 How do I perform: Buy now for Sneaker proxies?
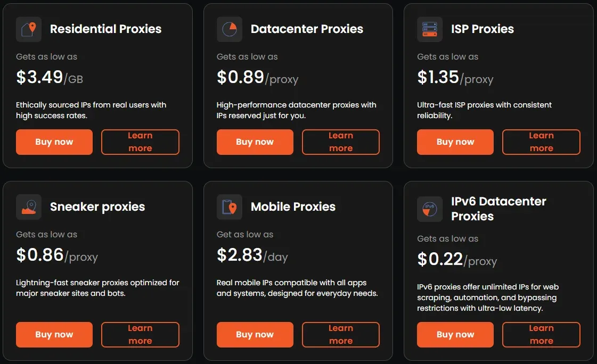click(x=54, y=335)
